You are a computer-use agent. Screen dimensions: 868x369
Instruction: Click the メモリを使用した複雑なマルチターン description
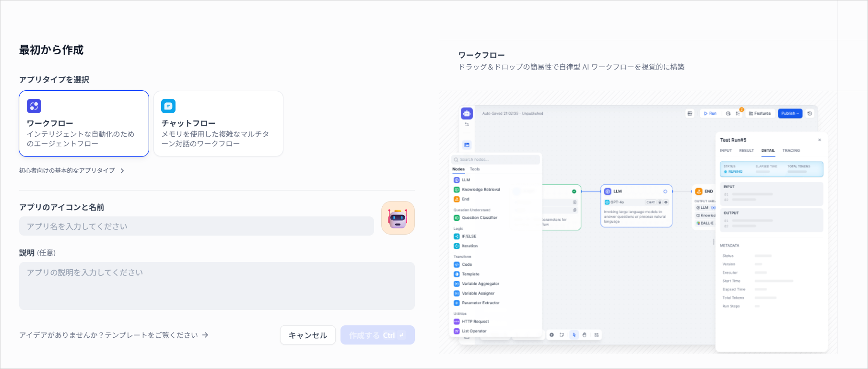215,139
